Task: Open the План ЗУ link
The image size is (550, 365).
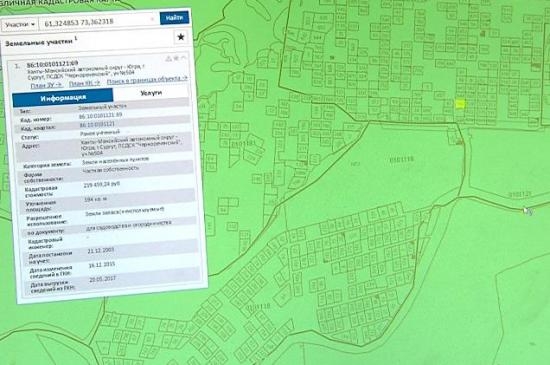Action: coord(46,85)
